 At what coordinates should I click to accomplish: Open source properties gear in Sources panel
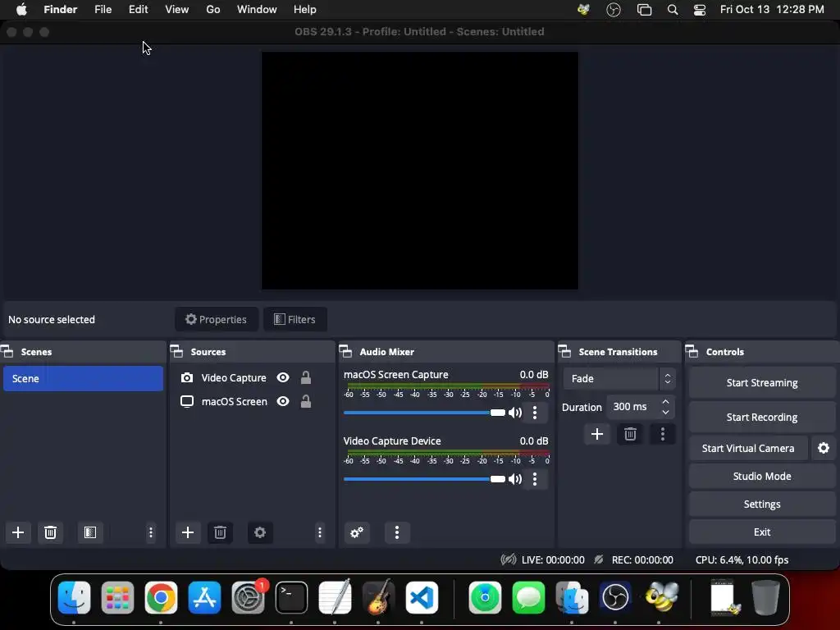point(260,532)
